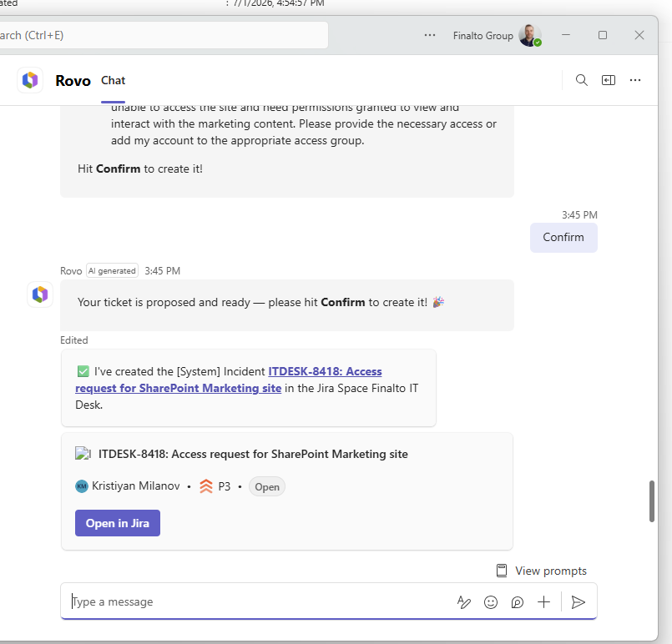
Task: Click the Rovo avatar beside the message
Action: [x=40, y=294]
